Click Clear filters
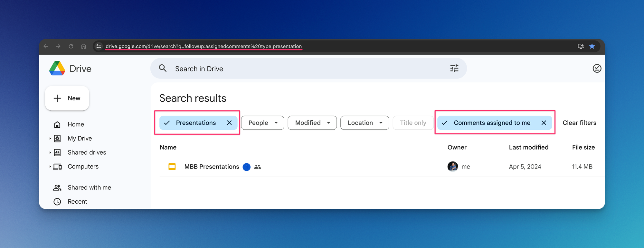The image size is (644, 248). pyautogui.click(x=579, y=123)
